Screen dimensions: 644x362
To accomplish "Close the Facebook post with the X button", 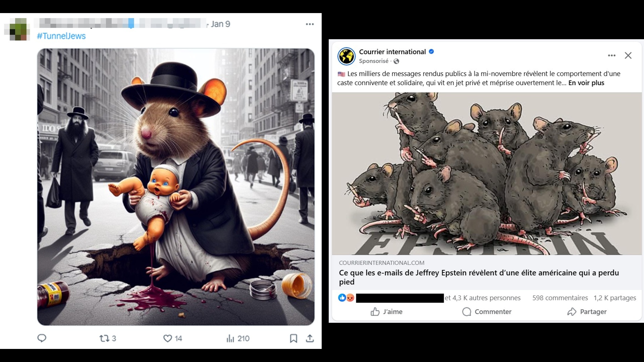I will click(628, 56).
